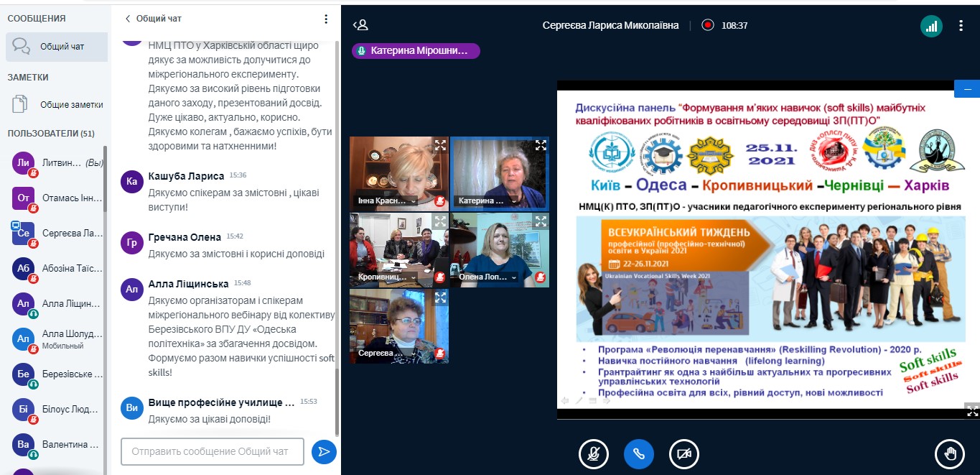Select Общий чат in messages sidebar
This screenshot has width=980, height=475.
pos(56,47)
